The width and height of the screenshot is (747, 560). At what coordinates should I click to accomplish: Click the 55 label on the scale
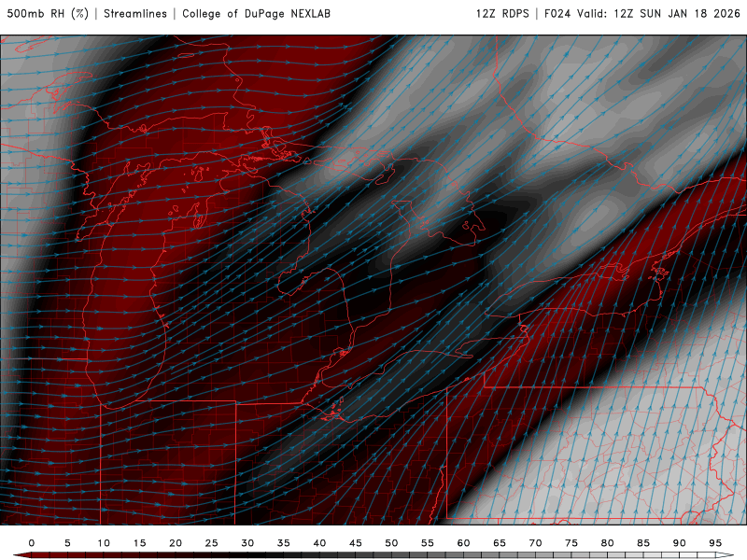(428, 543)
